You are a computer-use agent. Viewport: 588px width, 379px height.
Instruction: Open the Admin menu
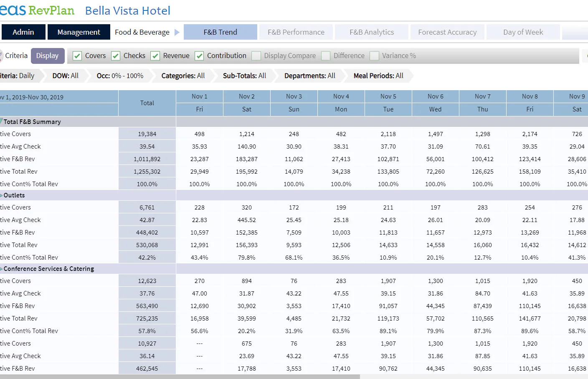(x=23, y=32)
